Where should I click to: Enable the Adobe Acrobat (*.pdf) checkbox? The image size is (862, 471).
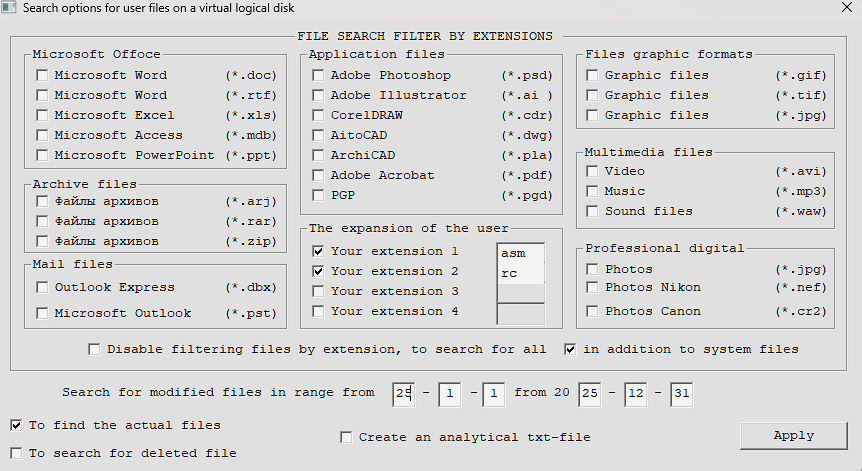point(318,175)
